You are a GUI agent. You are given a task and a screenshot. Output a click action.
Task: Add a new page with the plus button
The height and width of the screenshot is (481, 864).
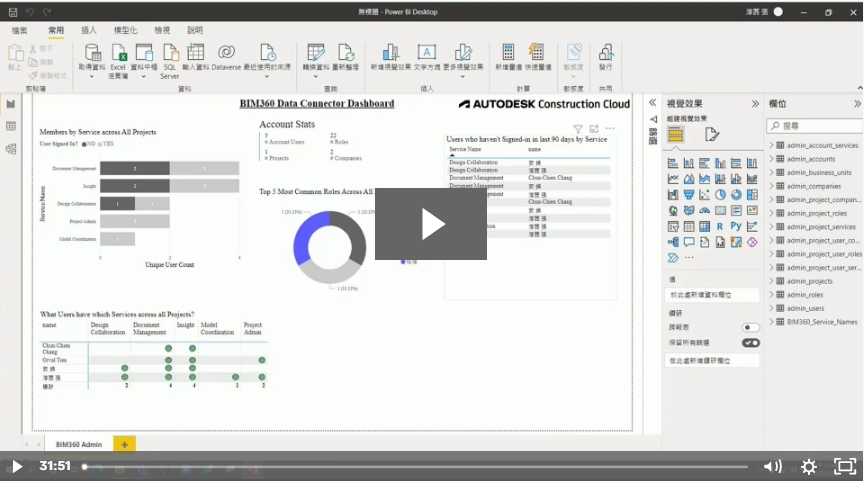pyautogui.click(x=125, y=444)
